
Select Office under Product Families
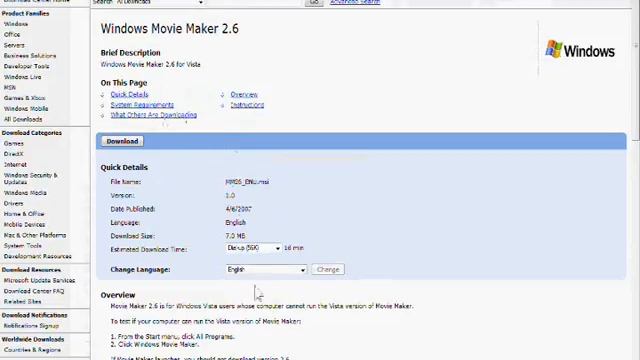12,35
